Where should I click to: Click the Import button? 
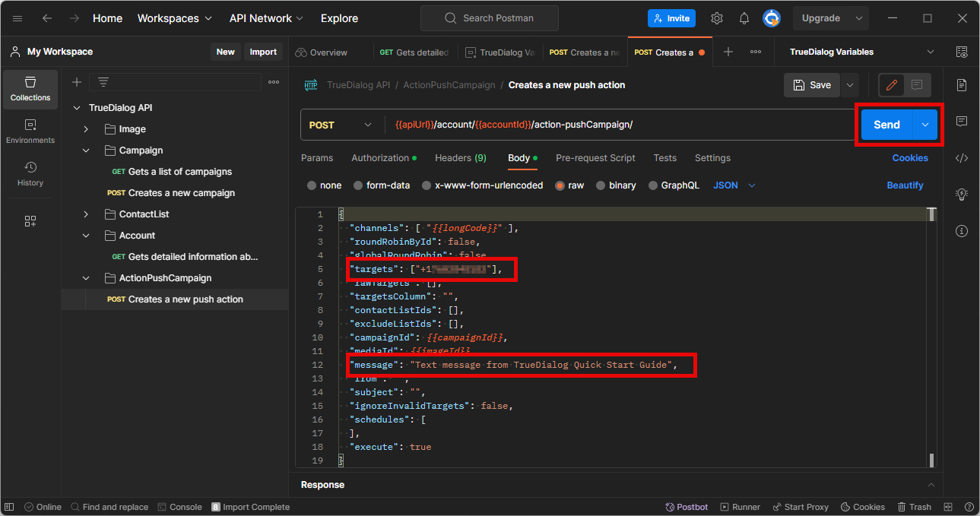click(x=263, y=52)
